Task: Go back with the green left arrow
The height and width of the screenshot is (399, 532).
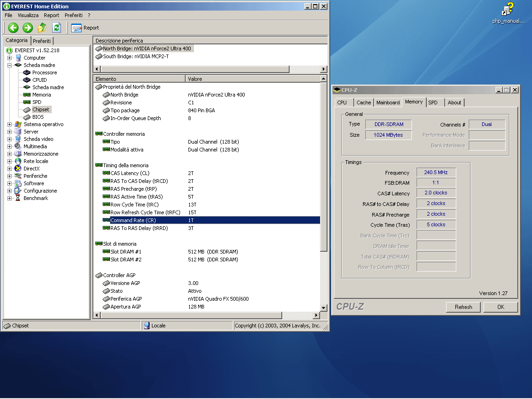Action: pos(13,28)
